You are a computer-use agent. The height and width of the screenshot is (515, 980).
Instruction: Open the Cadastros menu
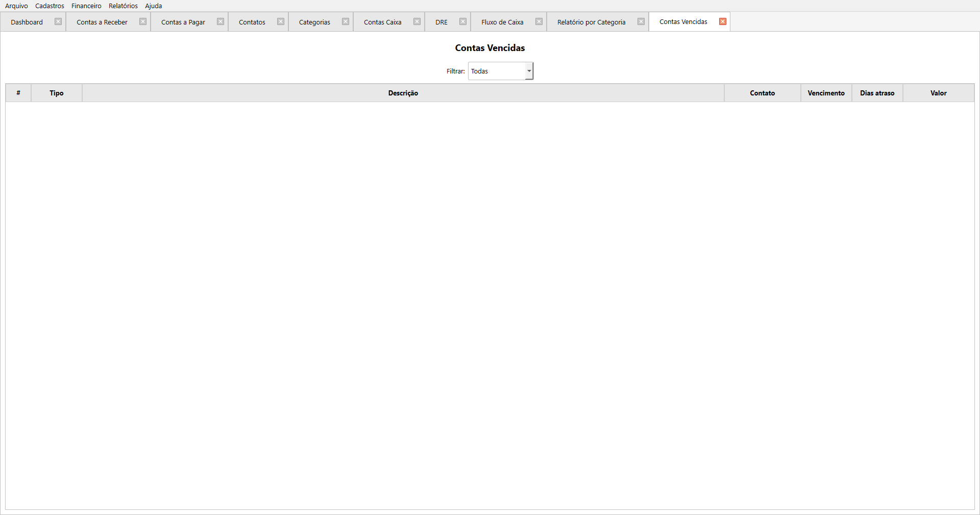coord(50,6)
